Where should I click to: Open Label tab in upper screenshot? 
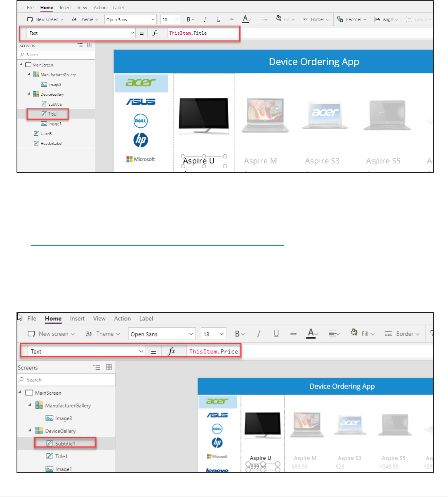pyautogui.click(x=118, y=7)
